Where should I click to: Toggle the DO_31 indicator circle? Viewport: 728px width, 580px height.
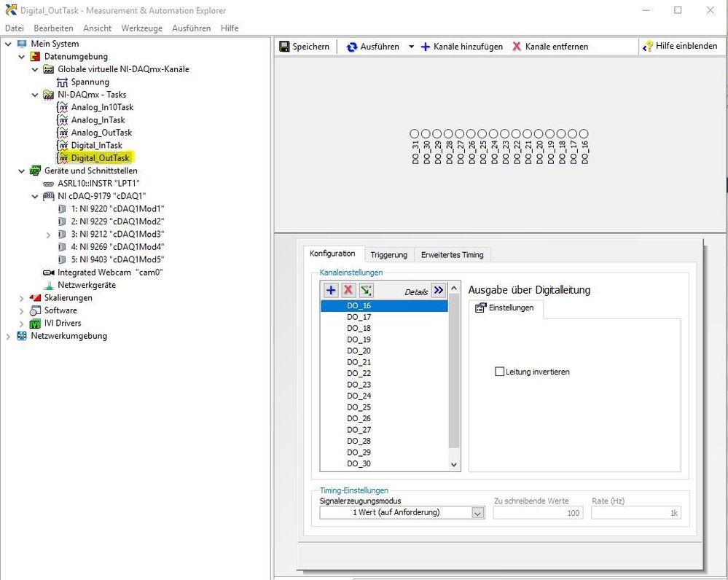pyautogui.click(x=415, y=134)
